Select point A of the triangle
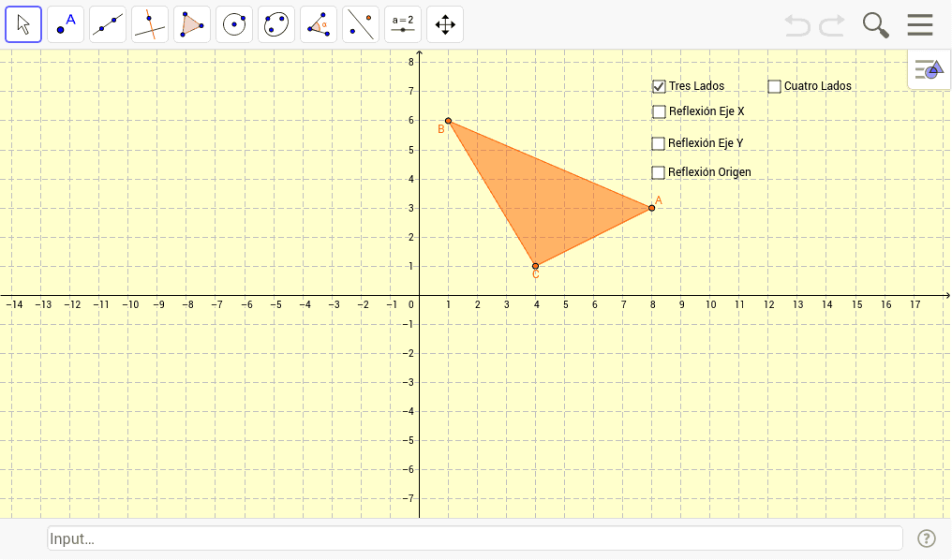The width and height of the screenshot is (952, 560). pyautogui.click(x=651, y=208)
